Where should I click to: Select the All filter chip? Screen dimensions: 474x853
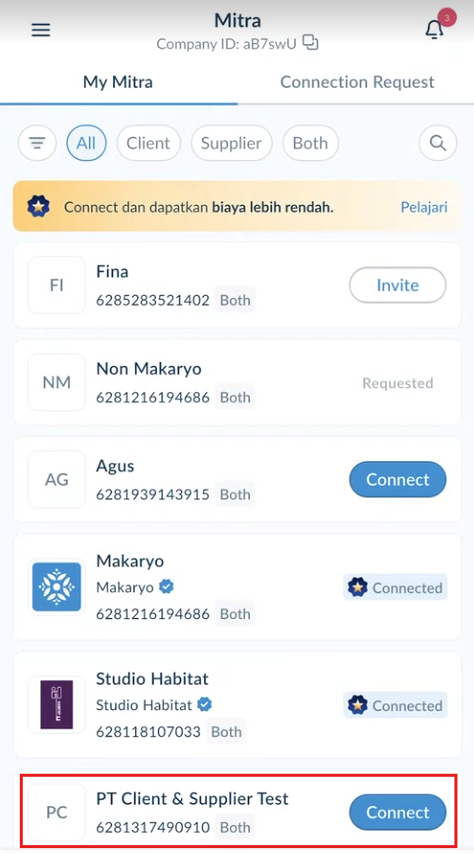click(x=86, y=143)
